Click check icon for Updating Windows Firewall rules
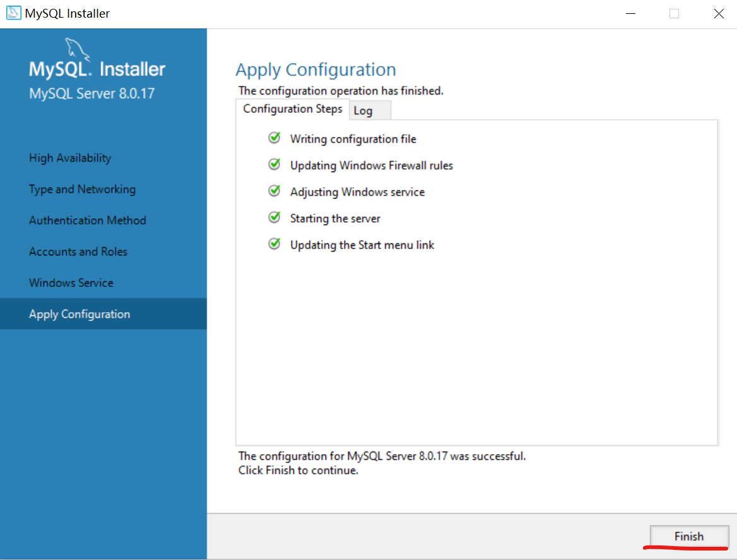This screenshot has height=560, width=737. (x=274, y=165)
